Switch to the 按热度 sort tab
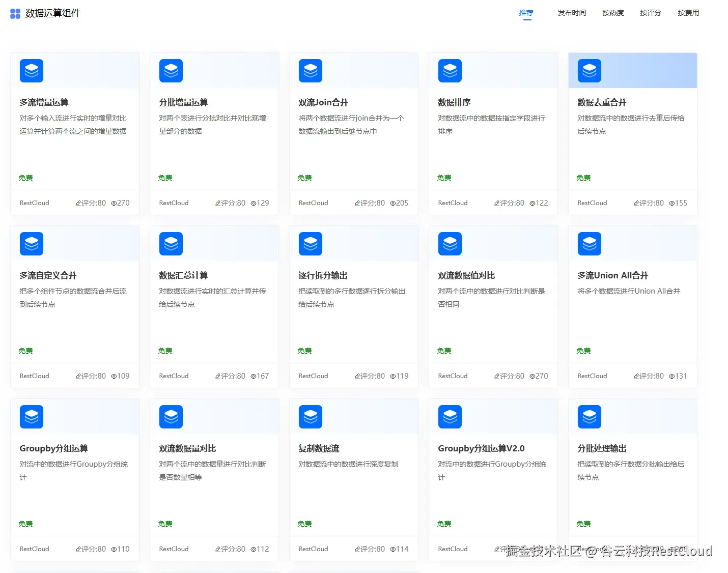728x573 pixels. (613, 13)
